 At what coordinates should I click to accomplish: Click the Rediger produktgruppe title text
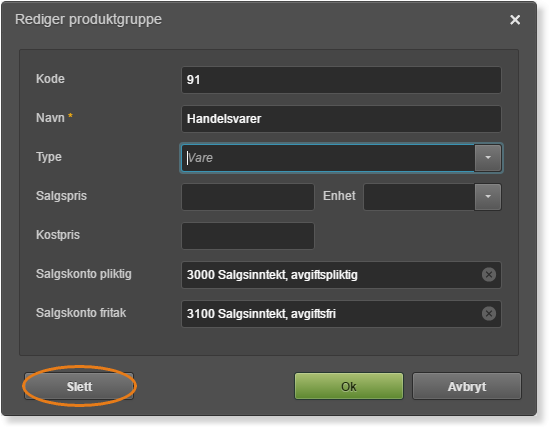88,20
